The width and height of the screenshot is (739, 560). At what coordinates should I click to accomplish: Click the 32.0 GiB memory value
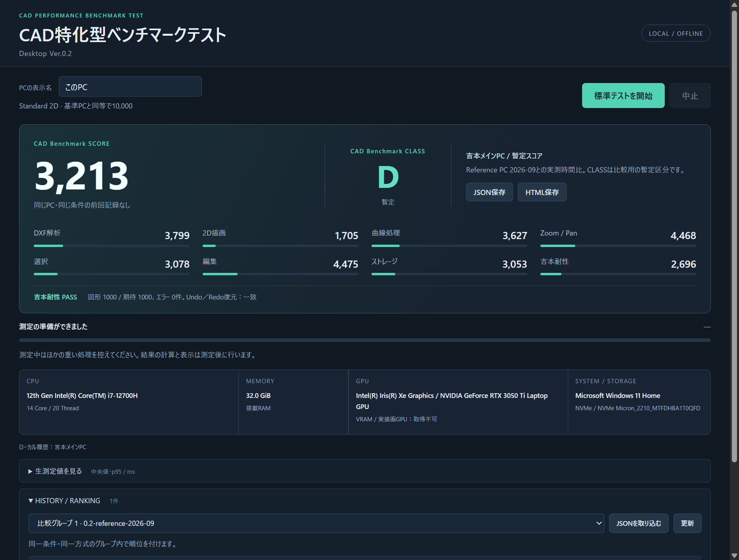click(258, 396)
